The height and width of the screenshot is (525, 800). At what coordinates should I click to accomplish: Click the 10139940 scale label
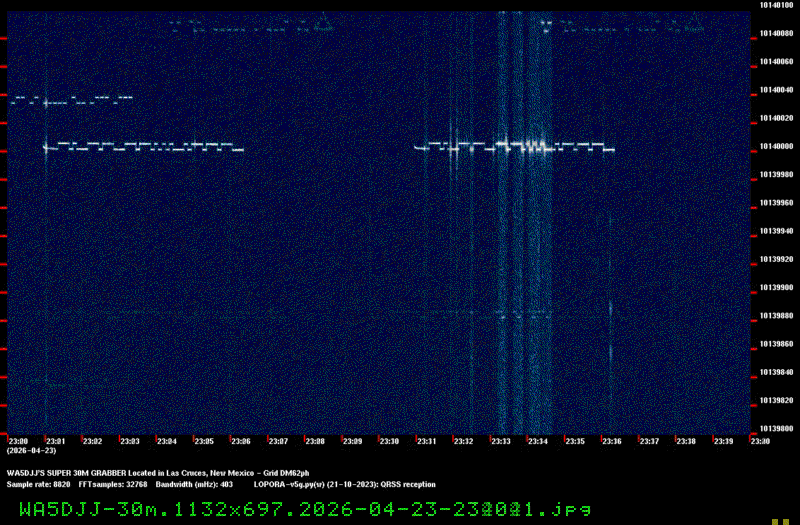click(777, 231)
